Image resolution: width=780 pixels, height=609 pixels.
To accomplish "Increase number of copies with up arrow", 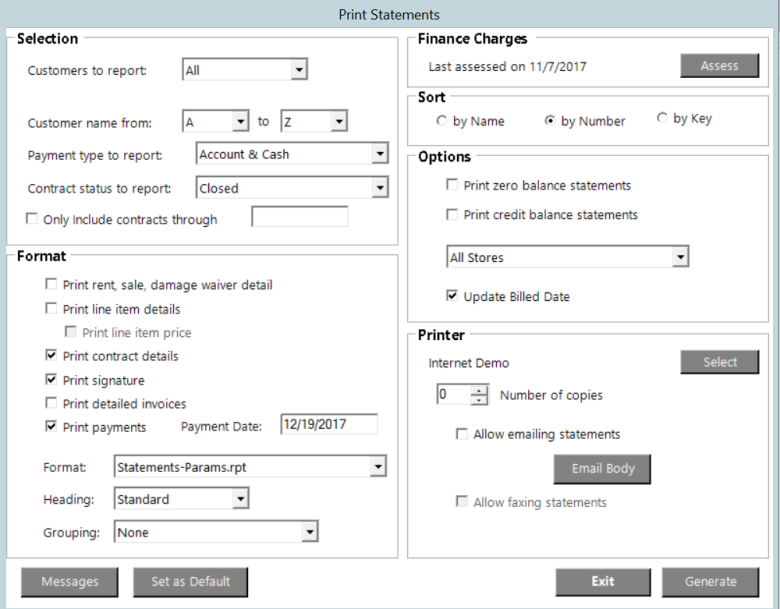I will [479, 390].
